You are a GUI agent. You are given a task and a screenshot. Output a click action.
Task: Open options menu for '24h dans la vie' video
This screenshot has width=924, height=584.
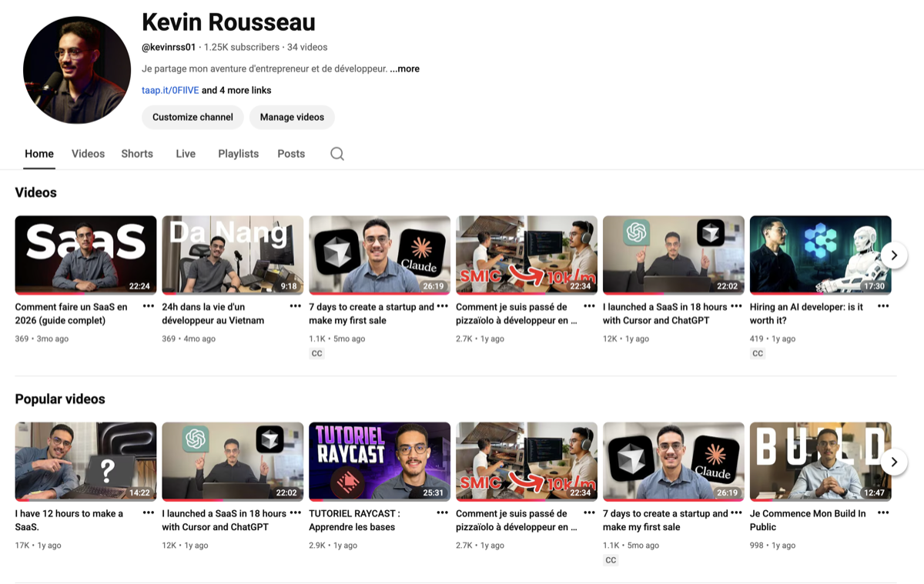(x=295, y=306)
